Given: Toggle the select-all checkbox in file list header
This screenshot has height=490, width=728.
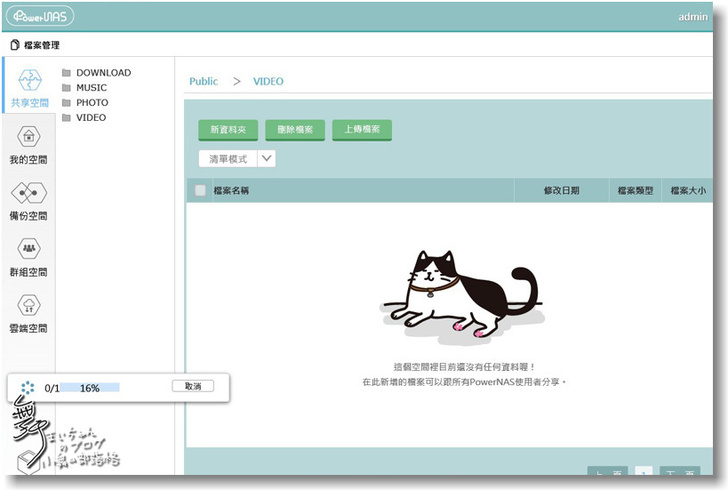Looking at the screenshot, I should click(x=200, y=190).
